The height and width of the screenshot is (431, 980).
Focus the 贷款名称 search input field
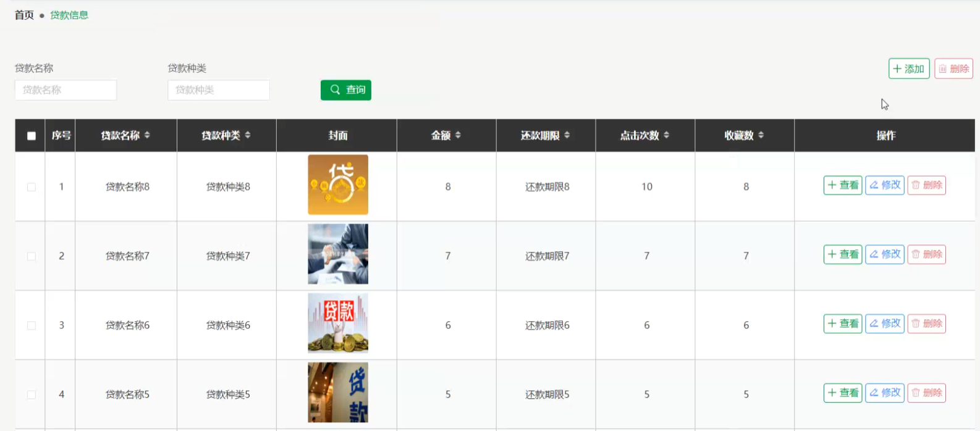point(65,90)
